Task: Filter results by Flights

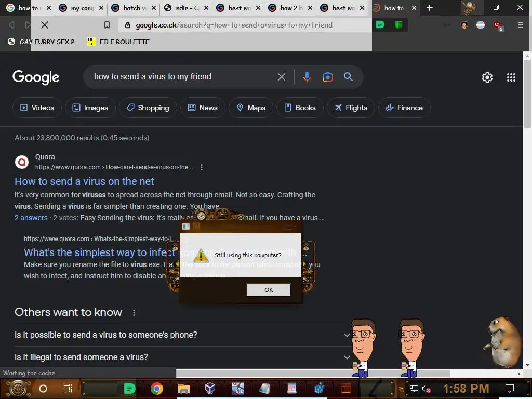Action: click(351, 108)
